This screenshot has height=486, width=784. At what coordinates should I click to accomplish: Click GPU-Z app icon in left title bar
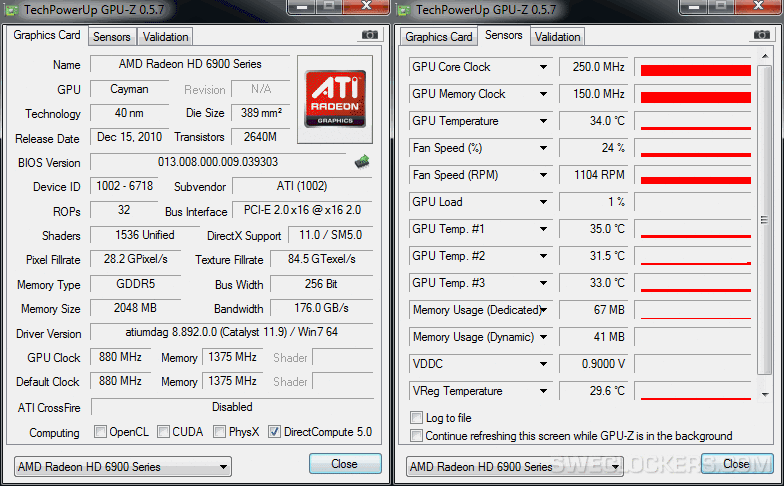(12, 10)
